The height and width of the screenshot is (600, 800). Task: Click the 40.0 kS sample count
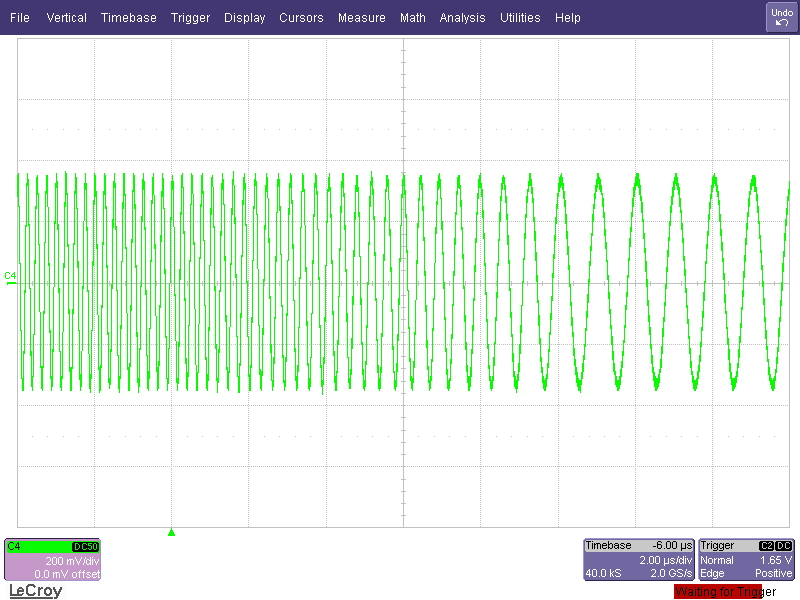coord(603,573)
